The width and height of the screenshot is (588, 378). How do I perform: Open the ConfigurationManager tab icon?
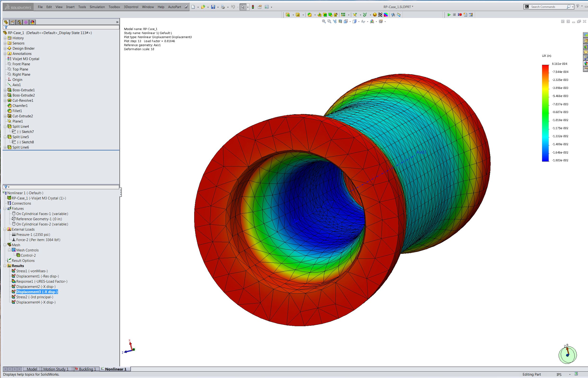pos(19,22)
